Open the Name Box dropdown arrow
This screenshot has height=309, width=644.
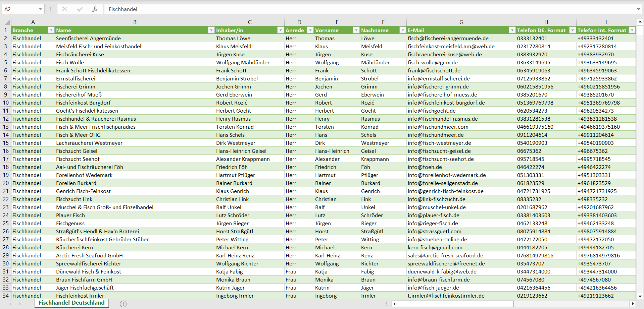(40, 9)
